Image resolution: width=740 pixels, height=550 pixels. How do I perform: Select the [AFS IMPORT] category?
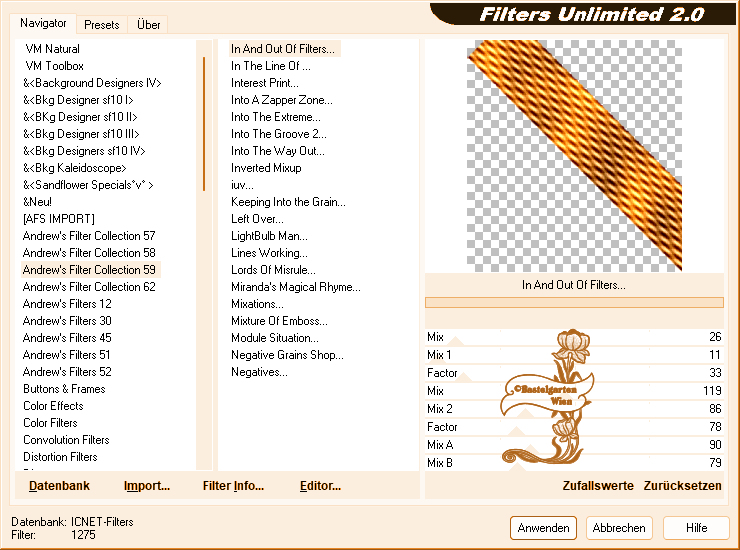59,219
